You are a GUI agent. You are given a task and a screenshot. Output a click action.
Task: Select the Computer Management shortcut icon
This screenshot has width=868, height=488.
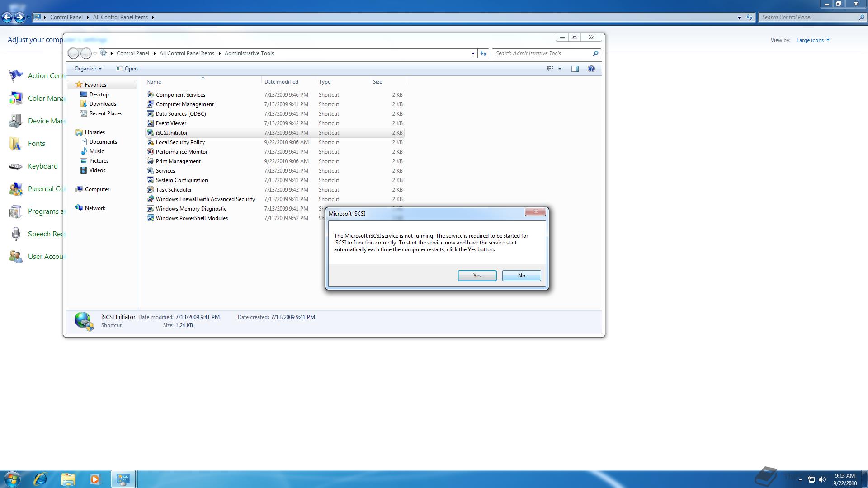151,104
